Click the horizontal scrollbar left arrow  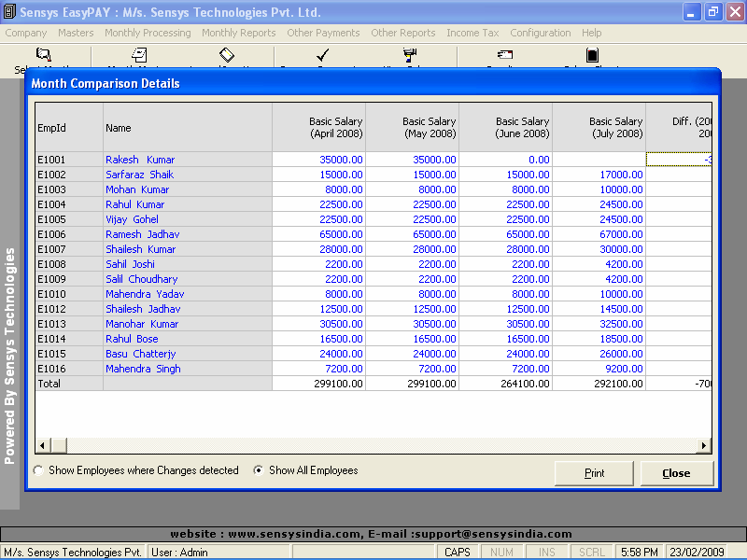click(42, 446)
